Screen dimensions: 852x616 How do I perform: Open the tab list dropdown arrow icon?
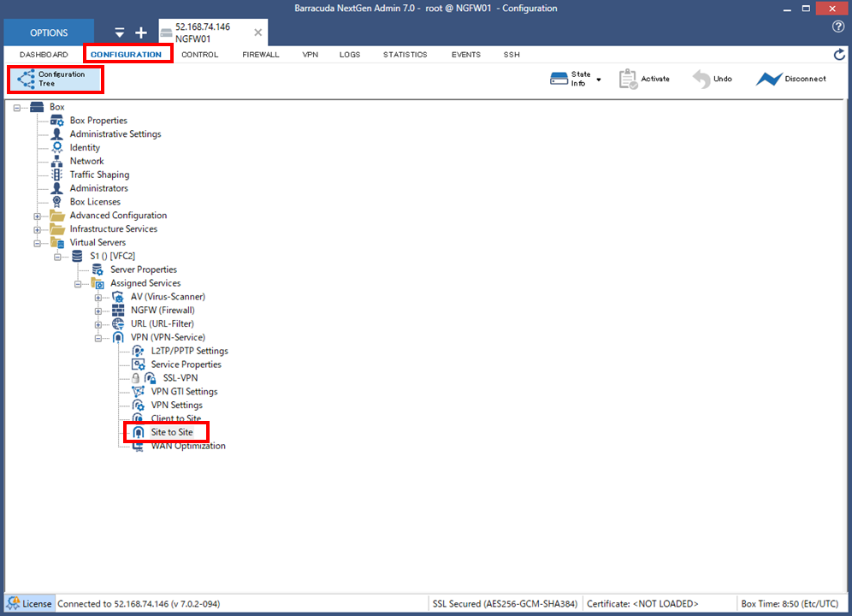click(120, 33)
